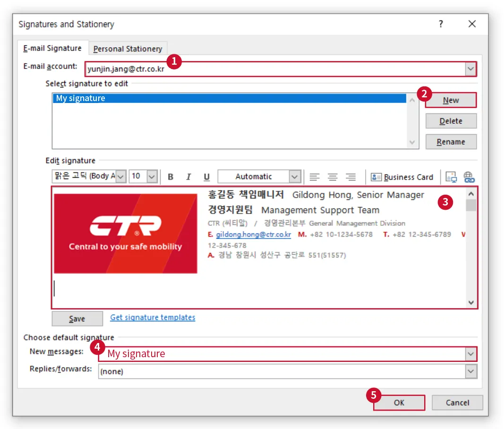Toggle Italic formatting in signature editor
The width and height of the screenshot is (504, 429).
click(188, 177)
